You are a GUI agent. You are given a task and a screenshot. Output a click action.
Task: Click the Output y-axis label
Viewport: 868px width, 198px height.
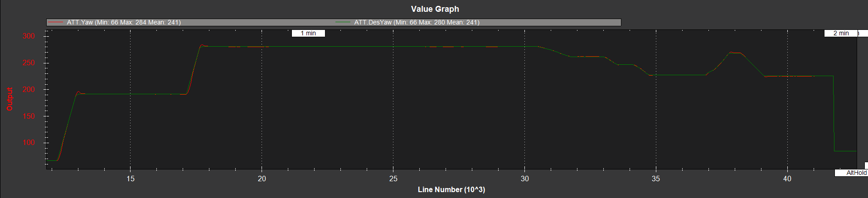coord(10,99)
